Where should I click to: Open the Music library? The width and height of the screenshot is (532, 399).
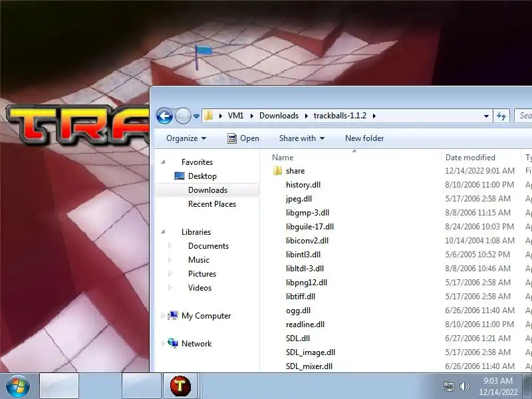click(x=199, y=260)
